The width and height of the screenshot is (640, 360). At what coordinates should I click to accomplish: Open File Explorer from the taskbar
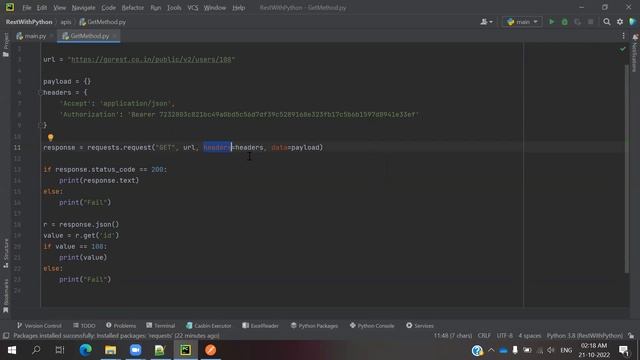pos(110,350)
